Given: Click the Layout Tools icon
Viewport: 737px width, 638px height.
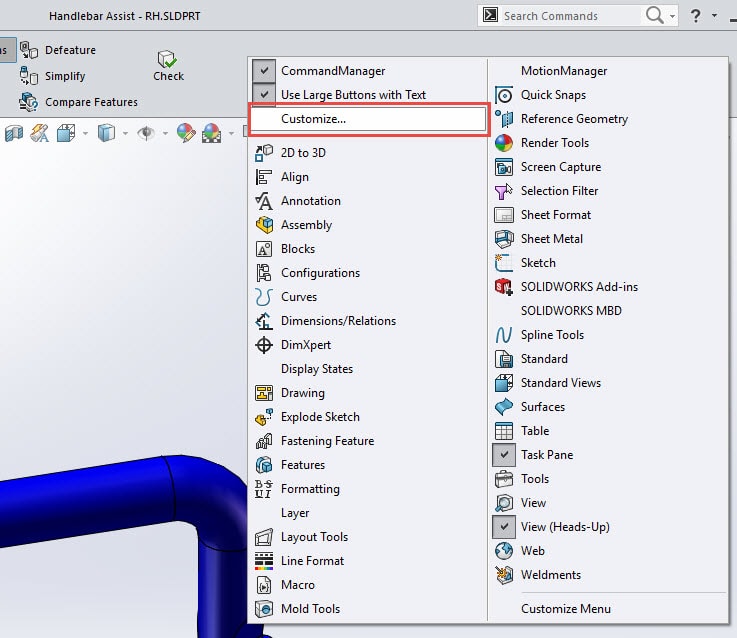Looking at the screenshot, I should [264, 536].
